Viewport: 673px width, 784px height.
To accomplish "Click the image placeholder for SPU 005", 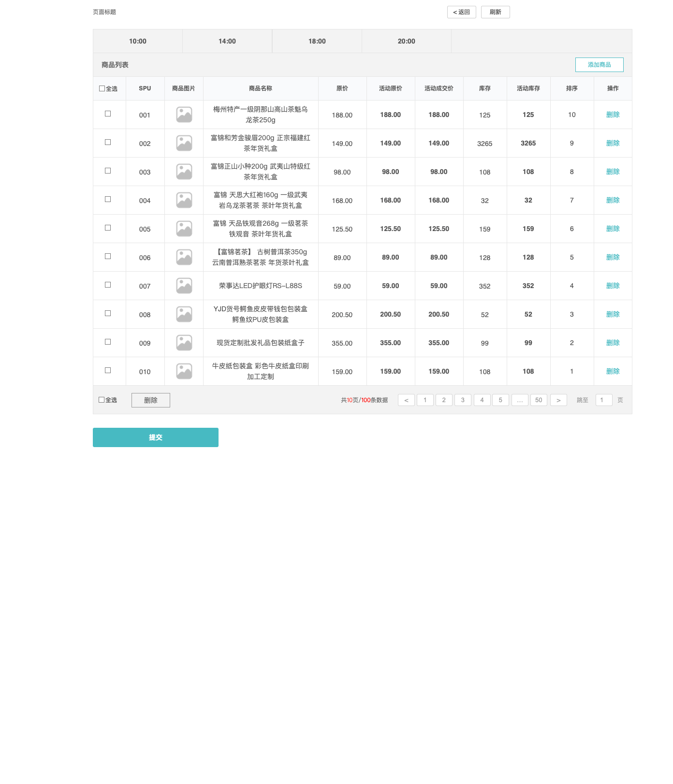I will (x=184, y=229).
